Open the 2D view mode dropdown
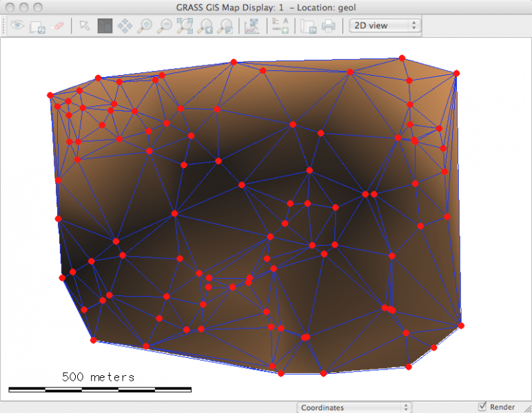 pos(385,25)
